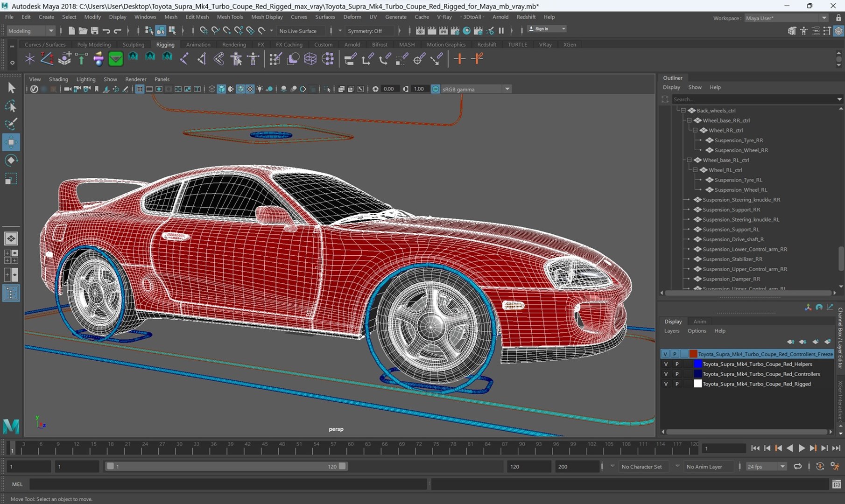The image size is (845, 504).
Task: Open the Anim tab in layer editor
Action: pos(699,322)
